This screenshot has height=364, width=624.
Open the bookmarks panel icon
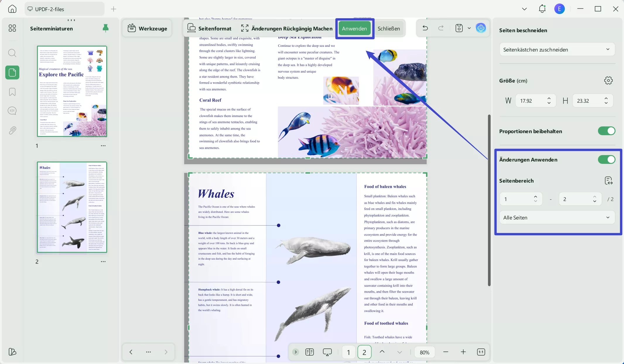pyautogui.click(x=12, y=92)
